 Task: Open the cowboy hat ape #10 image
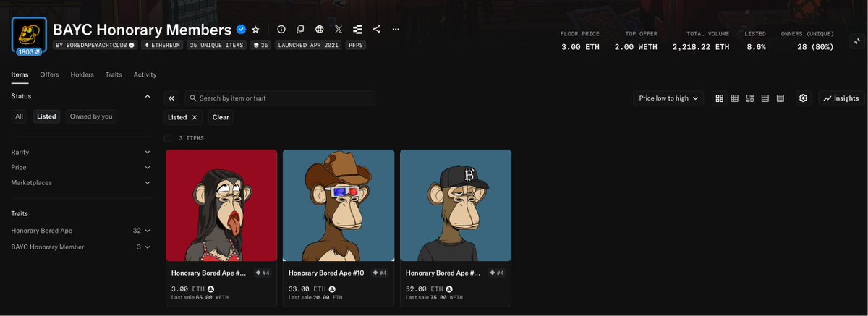[339, 205]
